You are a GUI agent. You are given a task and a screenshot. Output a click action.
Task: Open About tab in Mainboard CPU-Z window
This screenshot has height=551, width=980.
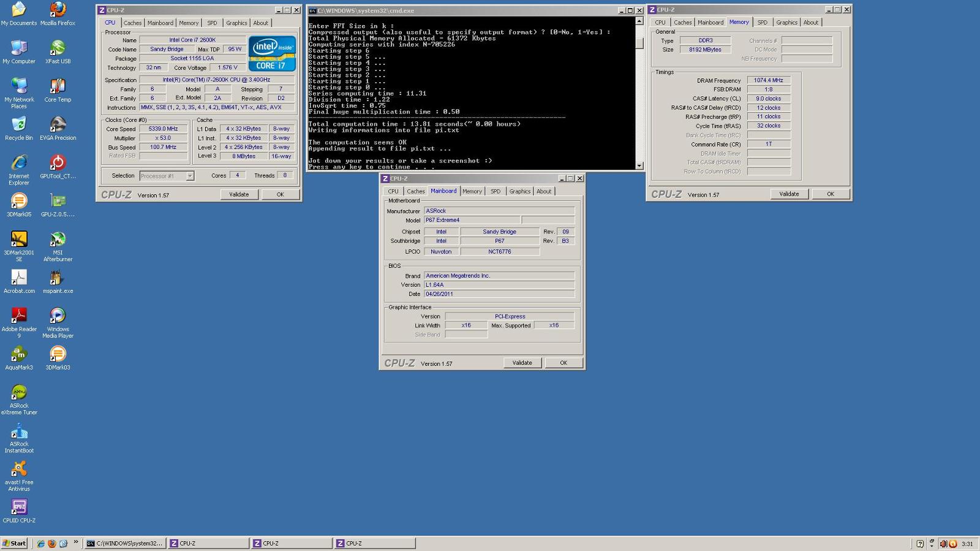click(544, 192)
